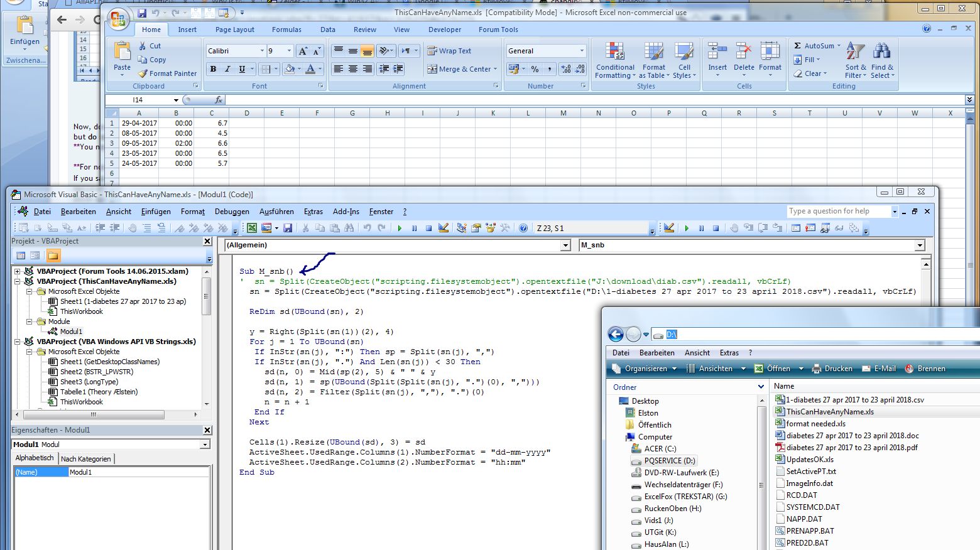
Task: Open the General number format dropdown
Action: click(582, 51)
